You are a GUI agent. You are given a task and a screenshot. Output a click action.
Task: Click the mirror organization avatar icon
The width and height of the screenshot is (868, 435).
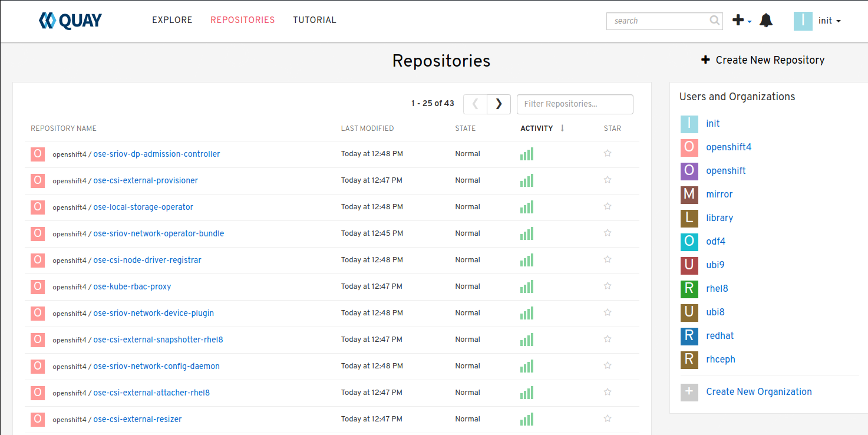[x=689, y=195]
